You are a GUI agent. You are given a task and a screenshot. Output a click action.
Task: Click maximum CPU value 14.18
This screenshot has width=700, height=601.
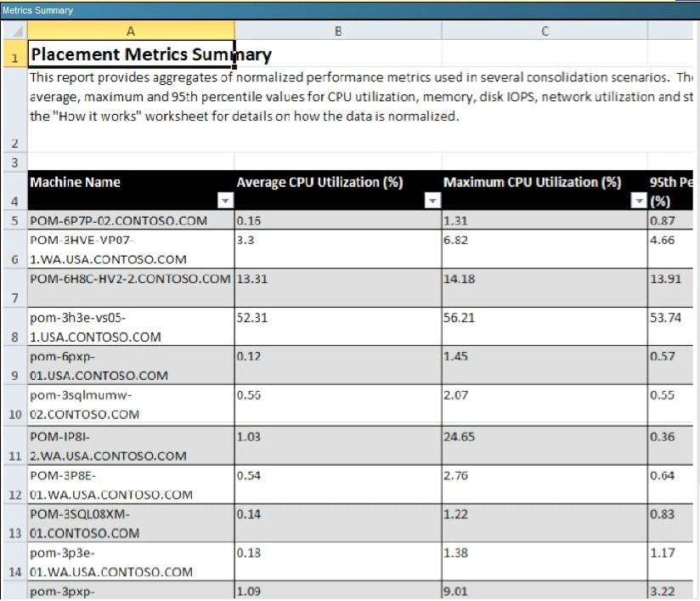click(x=459, y=279)
